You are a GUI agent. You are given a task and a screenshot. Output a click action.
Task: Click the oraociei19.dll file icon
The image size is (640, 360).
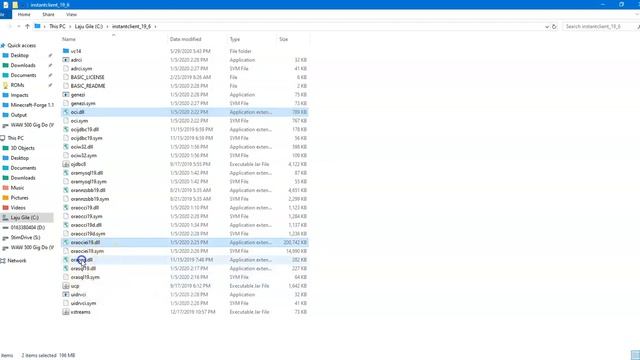(x=66, y=242)
